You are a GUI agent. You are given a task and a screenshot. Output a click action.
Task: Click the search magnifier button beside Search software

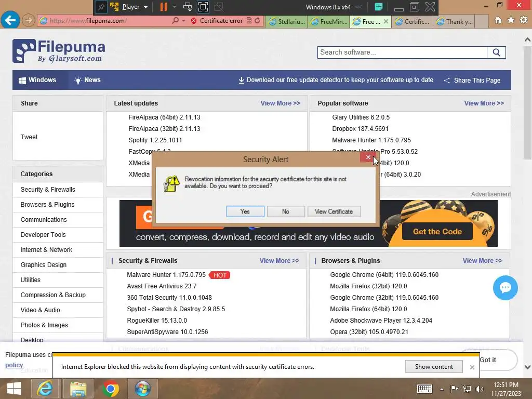click(496, 52)
